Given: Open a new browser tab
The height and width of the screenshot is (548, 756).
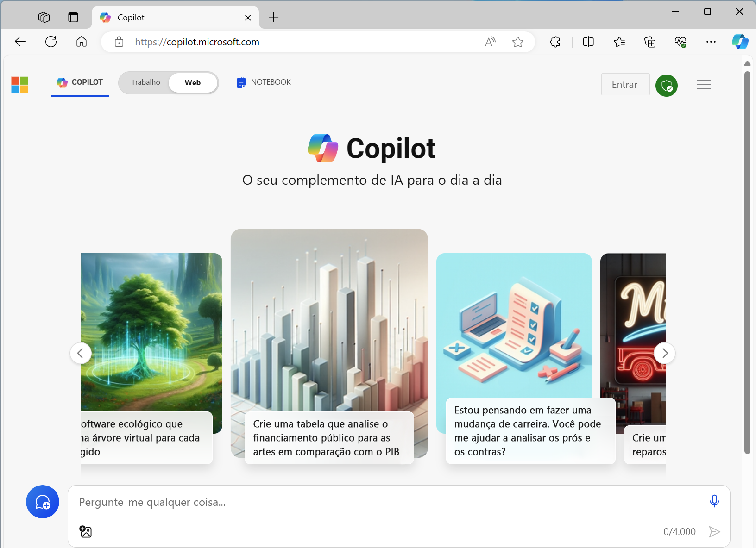Looking at the screenshot, I should (x=274, y=18).
